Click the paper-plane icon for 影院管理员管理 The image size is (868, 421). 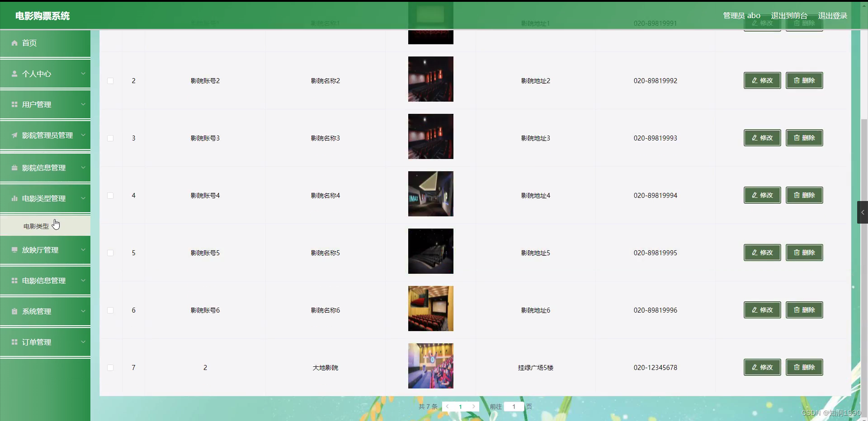click(x=14, y=135)
